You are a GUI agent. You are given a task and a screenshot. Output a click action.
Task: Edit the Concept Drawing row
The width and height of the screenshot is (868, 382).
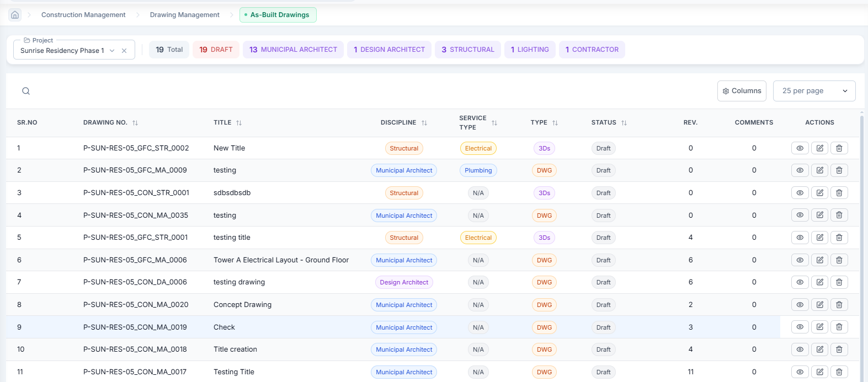point(820,305)
